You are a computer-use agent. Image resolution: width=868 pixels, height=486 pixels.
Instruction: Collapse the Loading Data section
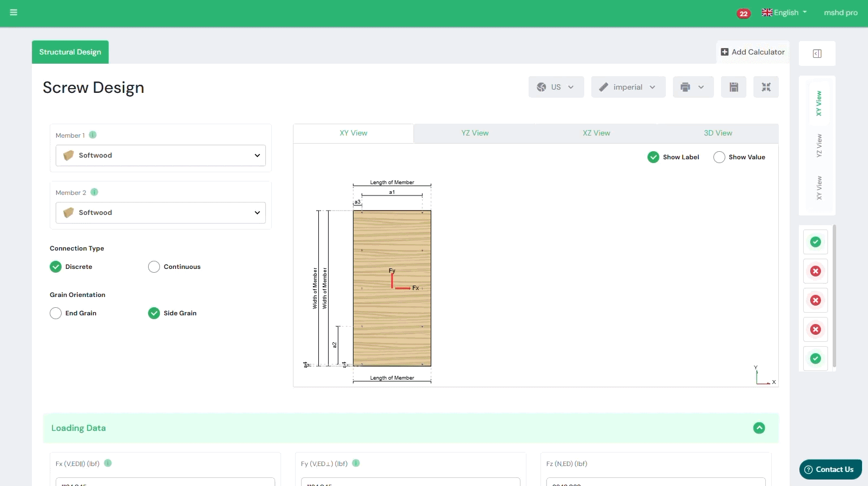[759, 428]
